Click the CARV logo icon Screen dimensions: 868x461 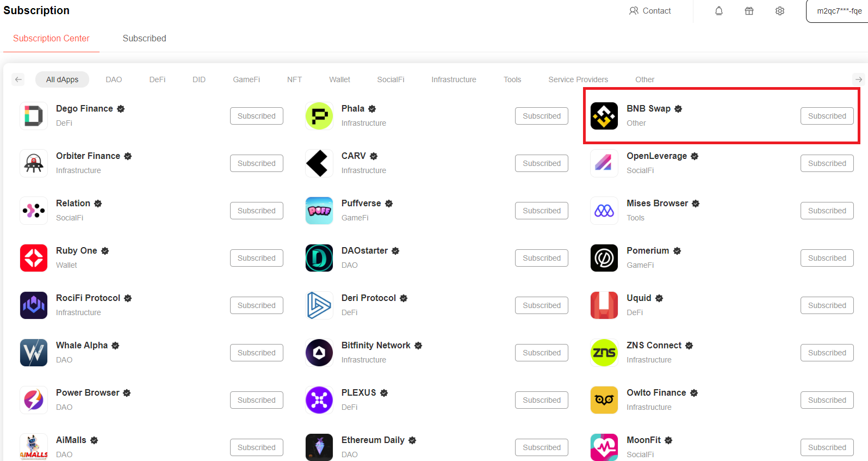[319, 163]
